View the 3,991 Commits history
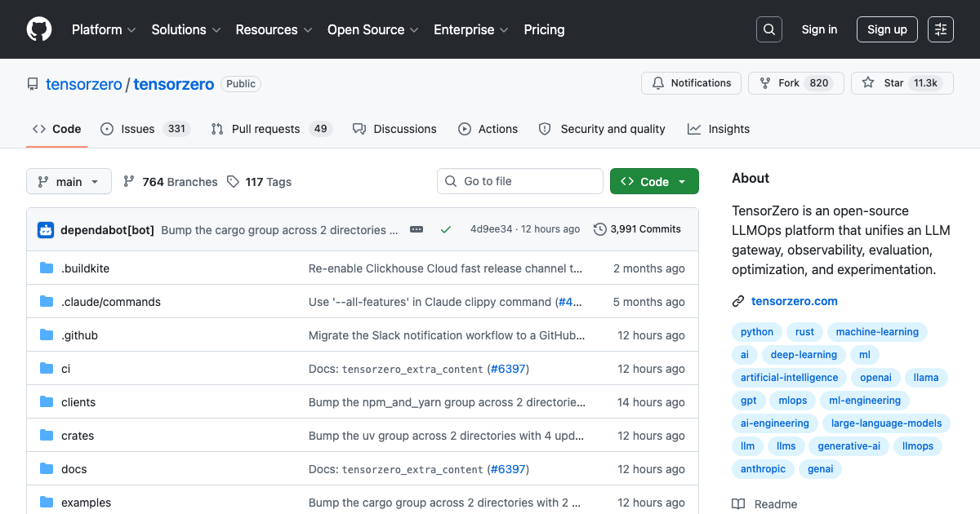Image resolution: width=980 pixels, height=514 pixels. 637,229
